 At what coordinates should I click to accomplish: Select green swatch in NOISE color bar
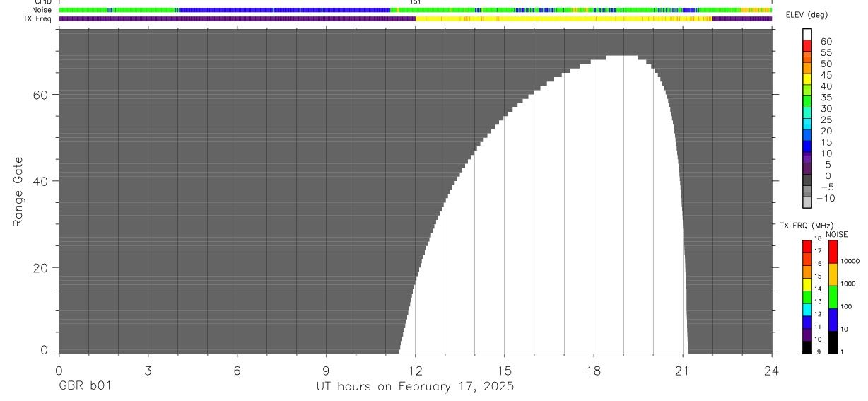pyautogui.click(x=833, y=297)
